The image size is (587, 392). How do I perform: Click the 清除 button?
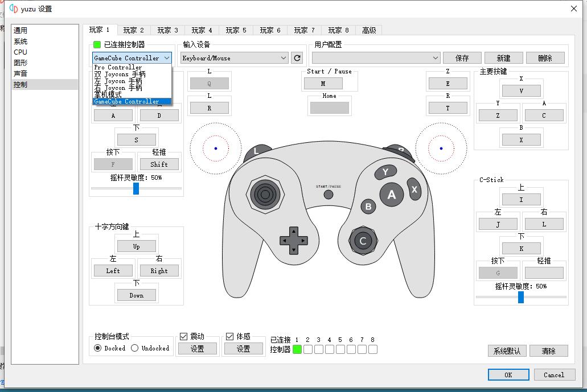click(x=549, y=351)
